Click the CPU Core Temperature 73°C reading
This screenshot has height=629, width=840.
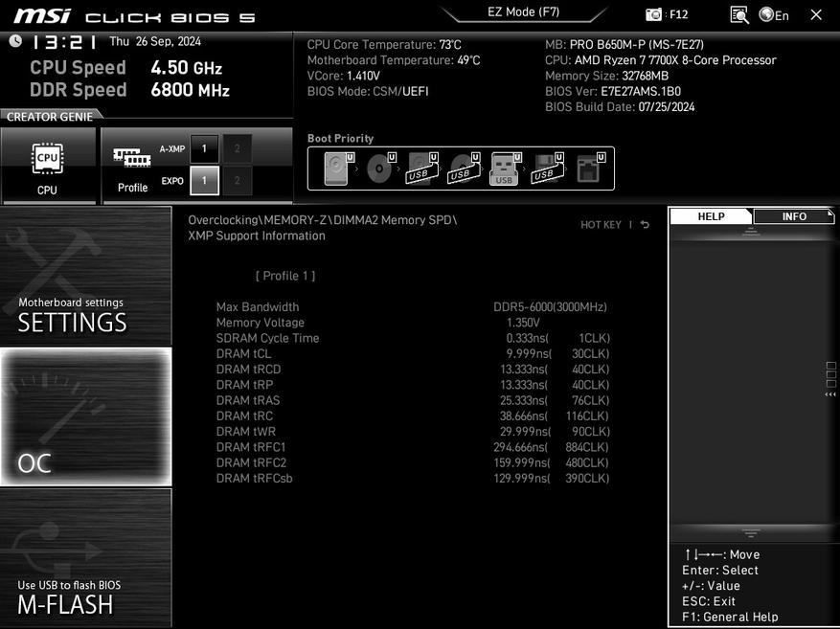click(x=384, y=44)
